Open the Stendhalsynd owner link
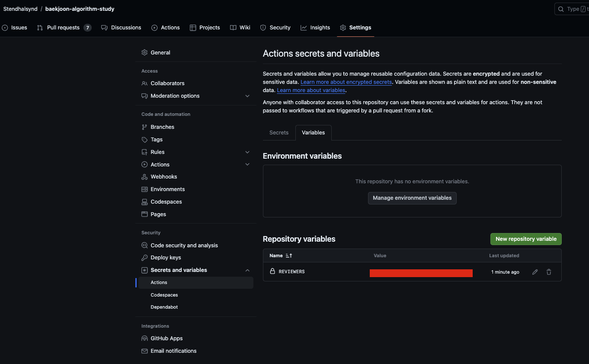Image resolution: width=589 pixels, height=364 pixels. (x=20, y=9)
